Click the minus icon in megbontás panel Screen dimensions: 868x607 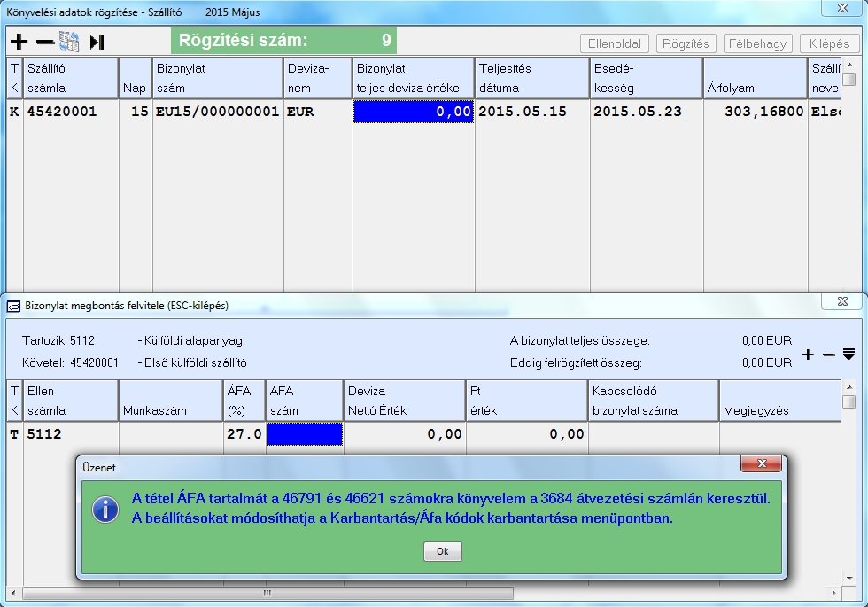coord(828,354)
